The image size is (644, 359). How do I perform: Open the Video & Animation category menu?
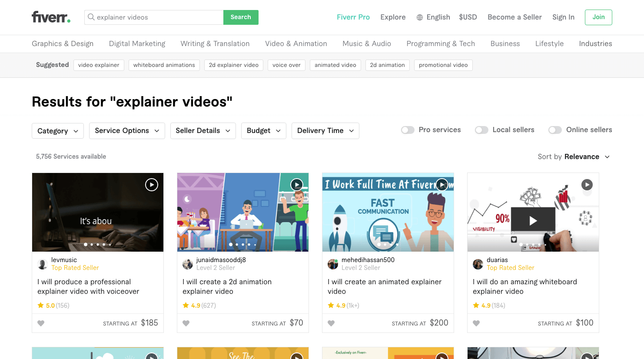coord(296,43)
